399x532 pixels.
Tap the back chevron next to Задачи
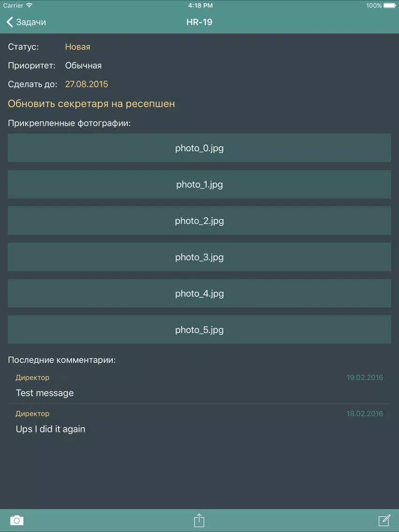10,22
